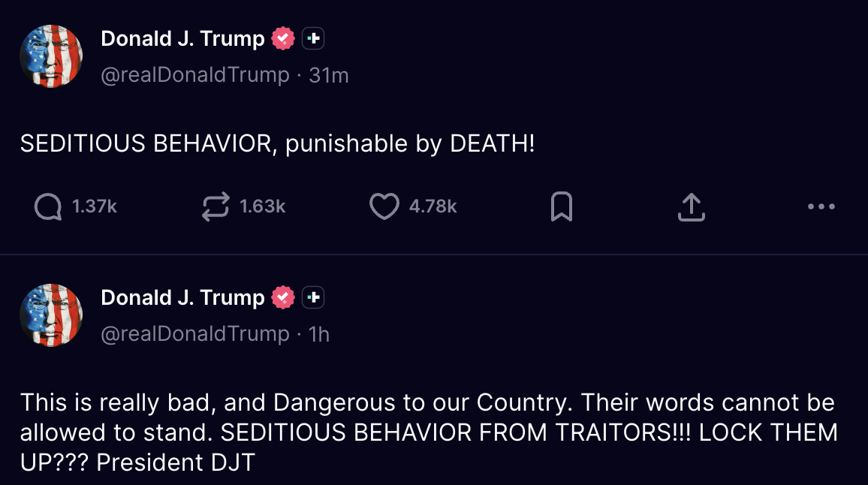Viewport: 868px width, 485px height.
Task: Click the share upload icon
Action: 691,207
